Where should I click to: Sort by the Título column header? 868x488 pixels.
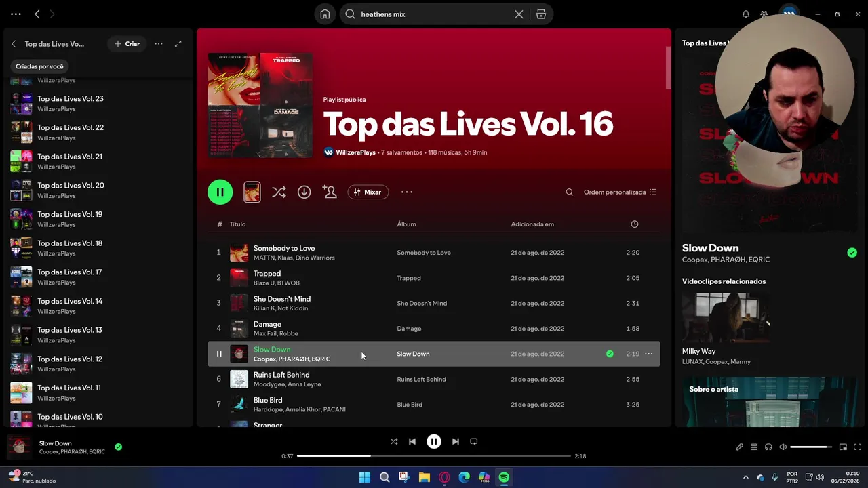237,224
